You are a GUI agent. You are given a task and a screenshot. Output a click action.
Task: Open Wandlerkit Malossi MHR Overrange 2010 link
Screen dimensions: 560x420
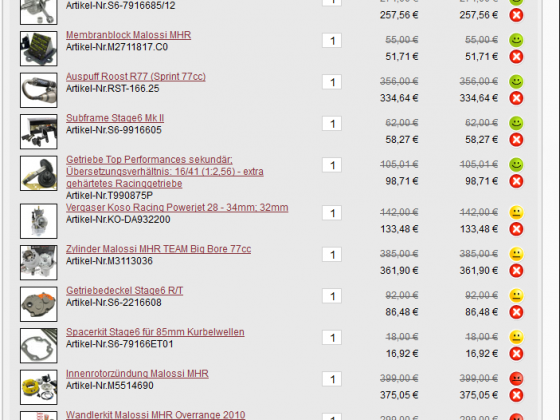156,415
